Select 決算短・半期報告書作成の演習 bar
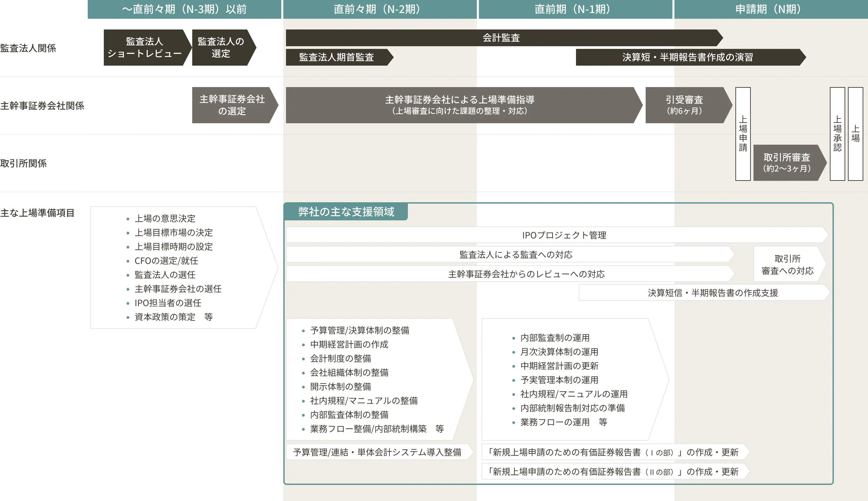Screen dimensions: 868x501 pos(688,57)
